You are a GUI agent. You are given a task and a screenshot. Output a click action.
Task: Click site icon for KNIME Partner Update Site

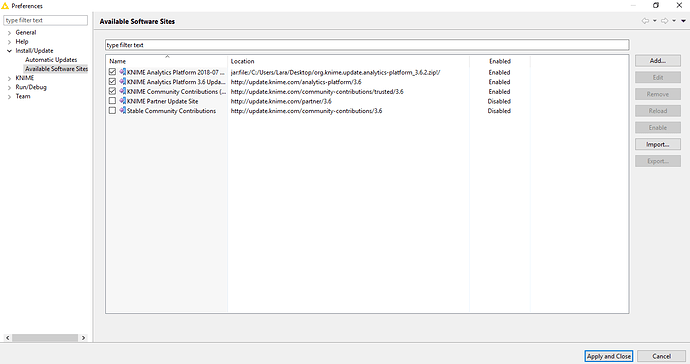122,101
